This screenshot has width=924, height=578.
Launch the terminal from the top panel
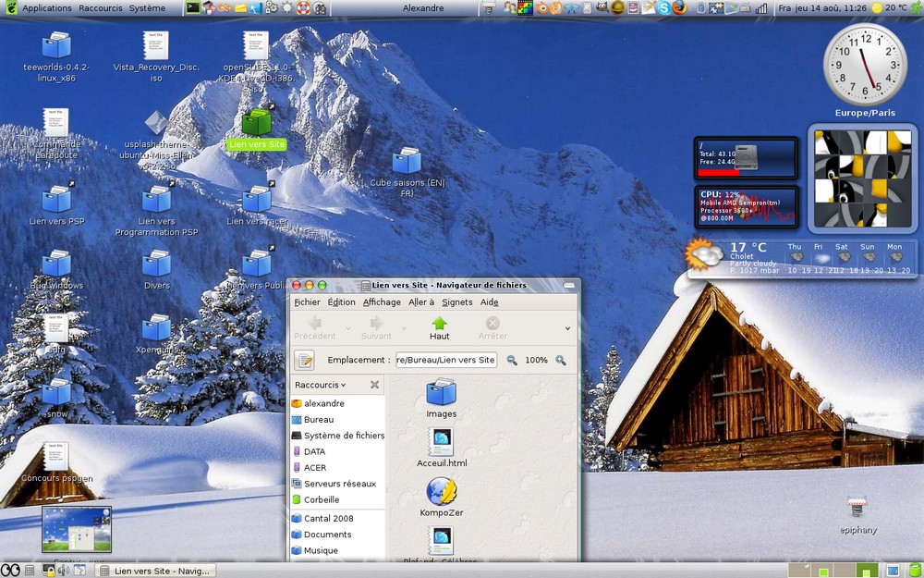coord(193,7)
